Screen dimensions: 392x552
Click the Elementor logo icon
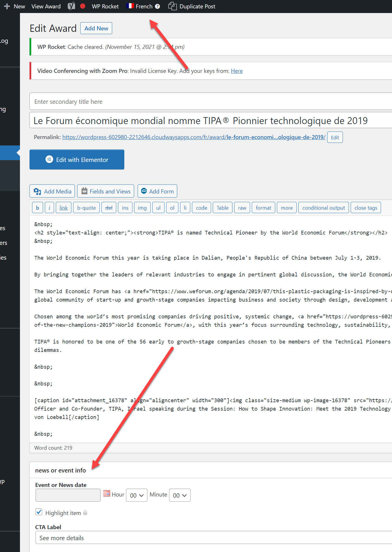coord(49,159)
